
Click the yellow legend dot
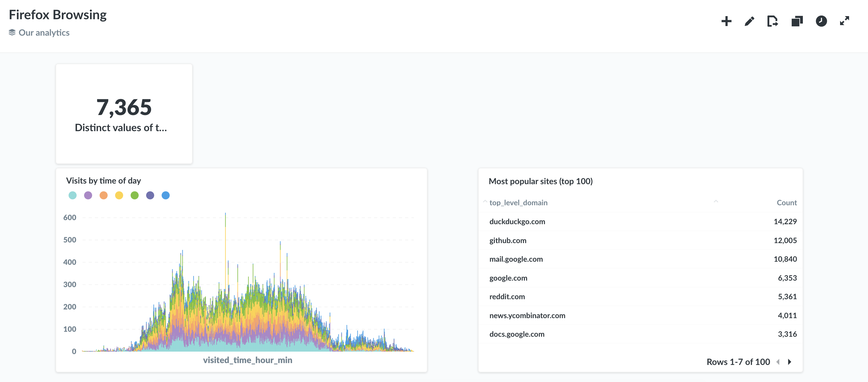pos(119,195)
